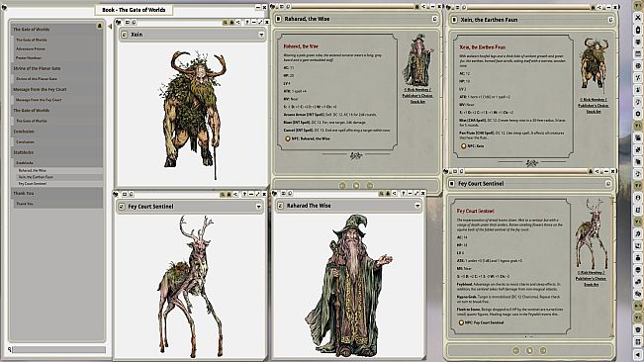The width and height of the screenshot is (644, 362).
Task: Go to previous page in Fey Court Sentinel statblock
Action: 516,350
